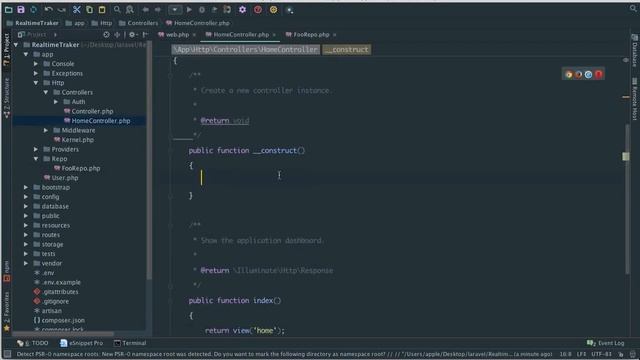This screenshot has width=640, height=360.
Task: Open the TODO tool window
Action: (33, 343)
